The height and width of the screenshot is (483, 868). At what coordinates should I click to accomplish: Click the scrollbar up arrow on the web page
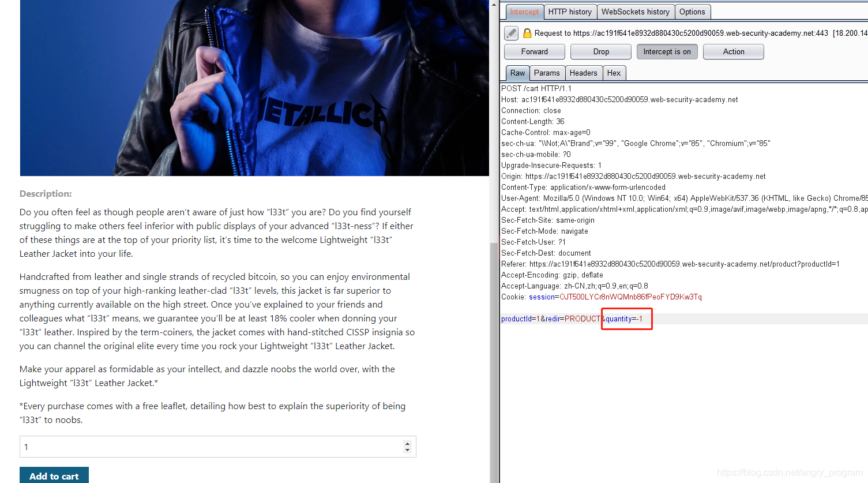pos(494,4)
